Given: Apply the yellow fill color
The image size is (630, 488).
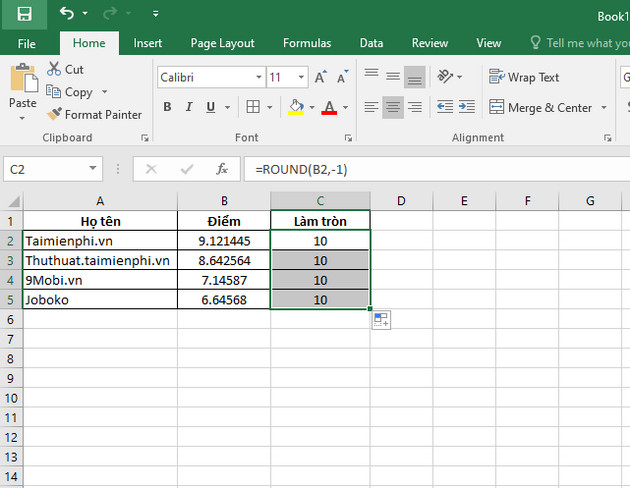Looking at the screenshot, I should point(296,107).
